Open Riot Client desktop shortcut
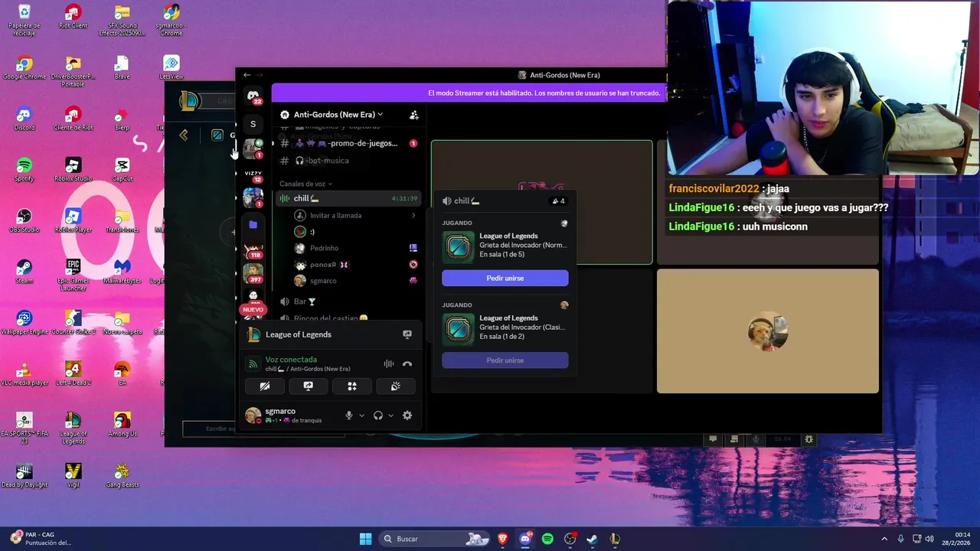Image resolution: width=980 pixels, height=551 pixels. coord(73,18)
